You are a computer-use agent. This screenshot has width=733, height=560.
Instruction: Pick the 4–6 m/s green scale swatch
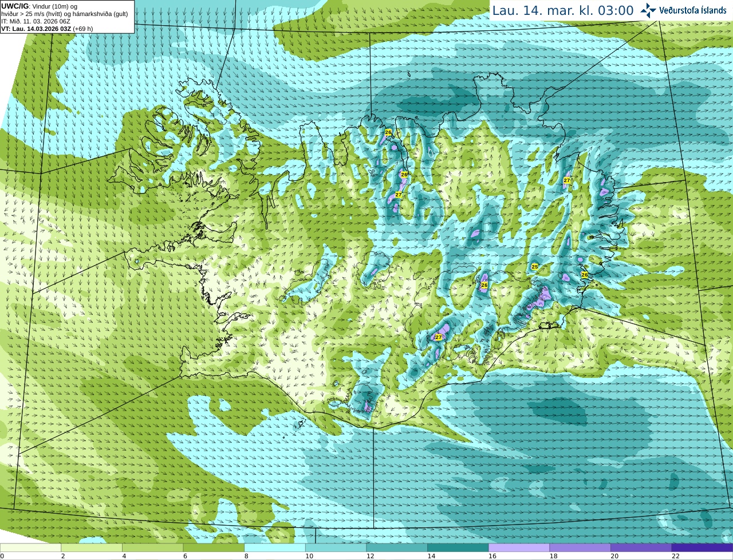point(152,547)
